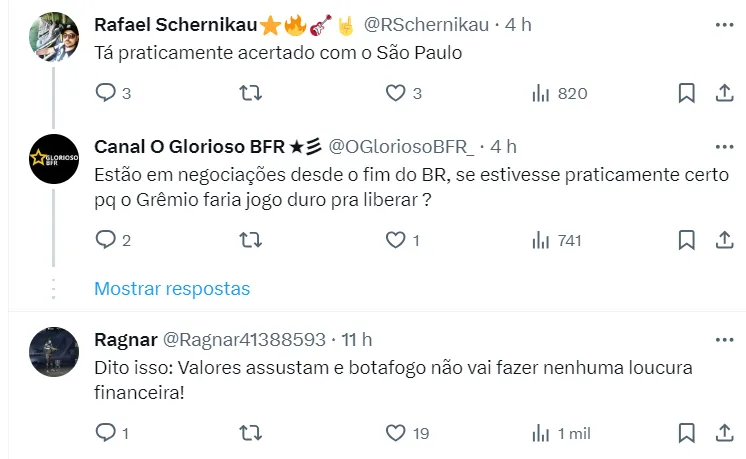Bookmark Ragnar's tweet
Viewport: 746px width, 459px height.
coord(686,433)
